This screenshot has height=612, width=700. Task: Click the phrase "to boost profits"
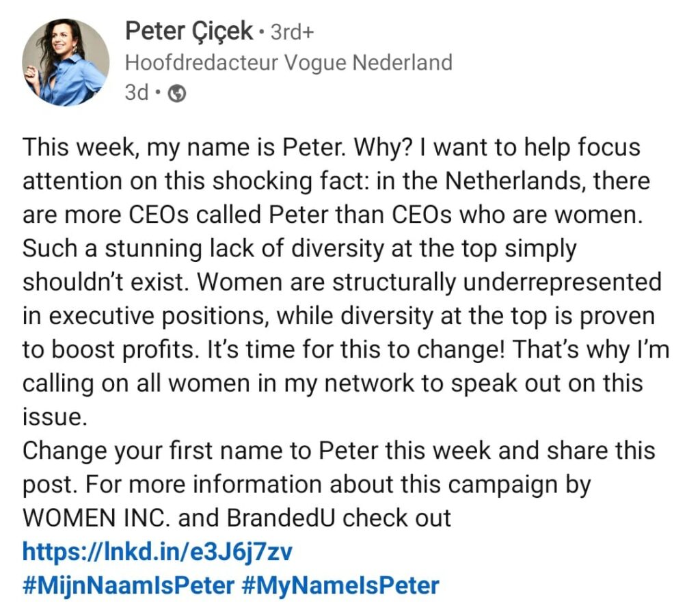pyautogui.click(x=105, y=349)
